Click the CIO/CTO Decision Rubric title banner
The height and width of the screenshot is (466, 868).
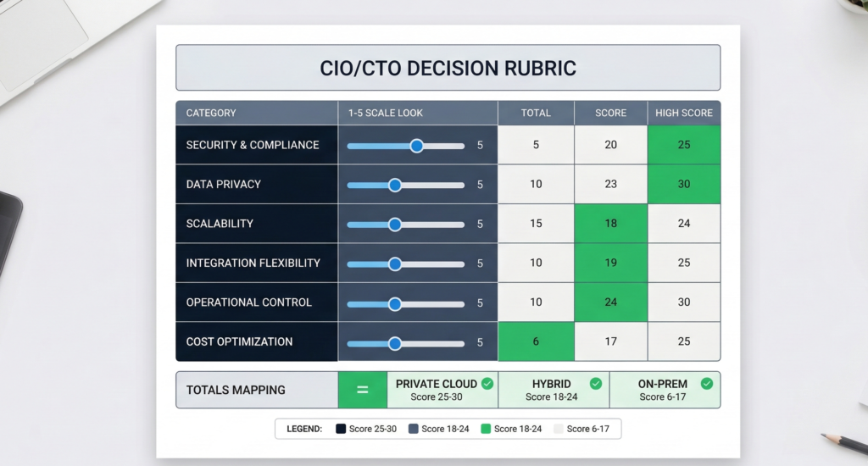tap(448, 68)
